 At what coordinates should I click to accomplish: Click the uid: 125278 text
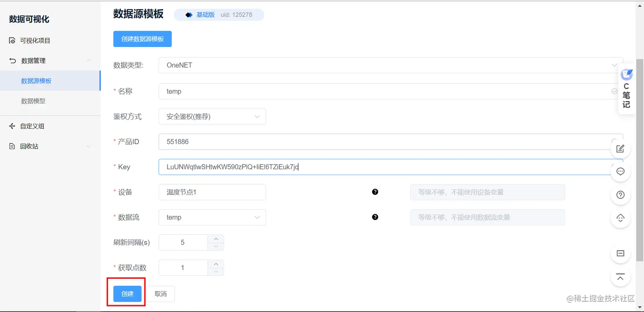[x=236, y=14]
